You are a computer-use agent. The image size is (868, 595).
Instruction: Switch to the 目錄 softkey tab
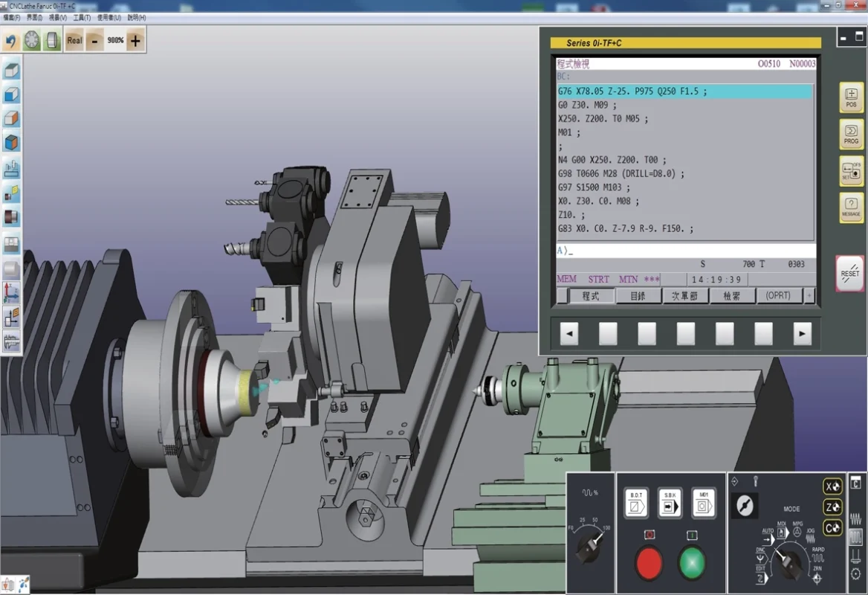(x=639, y=295)
